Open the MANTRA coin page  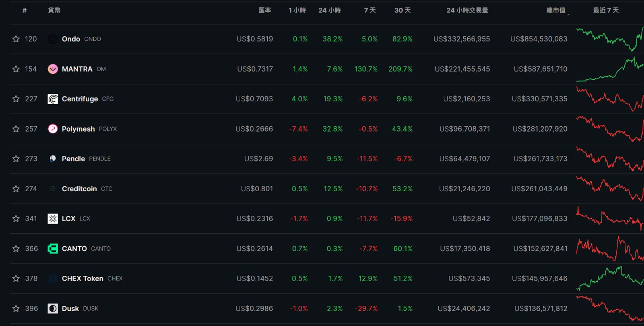(77, 69)
